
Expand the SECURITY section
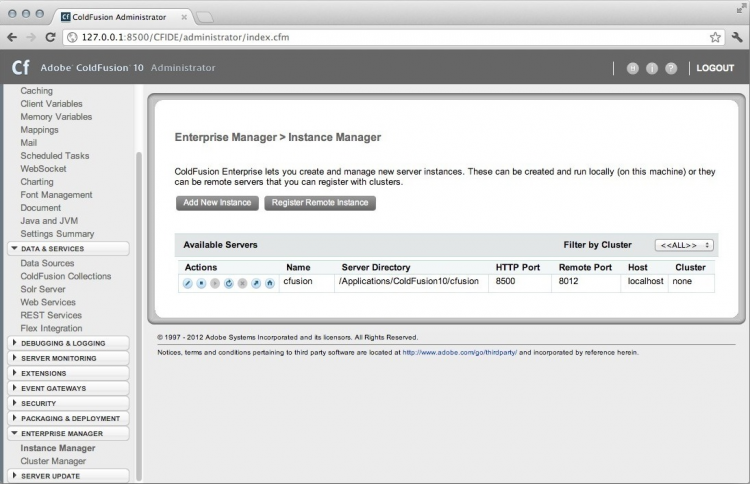(x=68, y=404)
